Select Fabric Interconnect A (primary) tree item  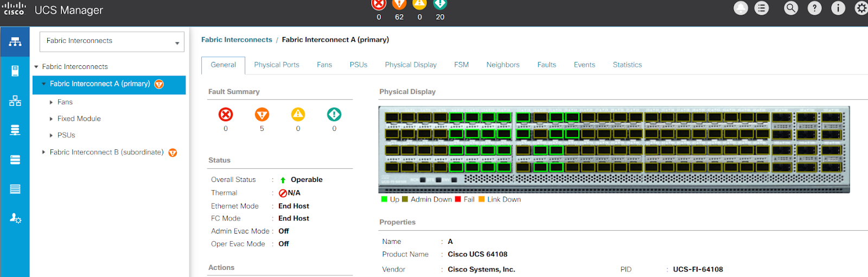100,84
